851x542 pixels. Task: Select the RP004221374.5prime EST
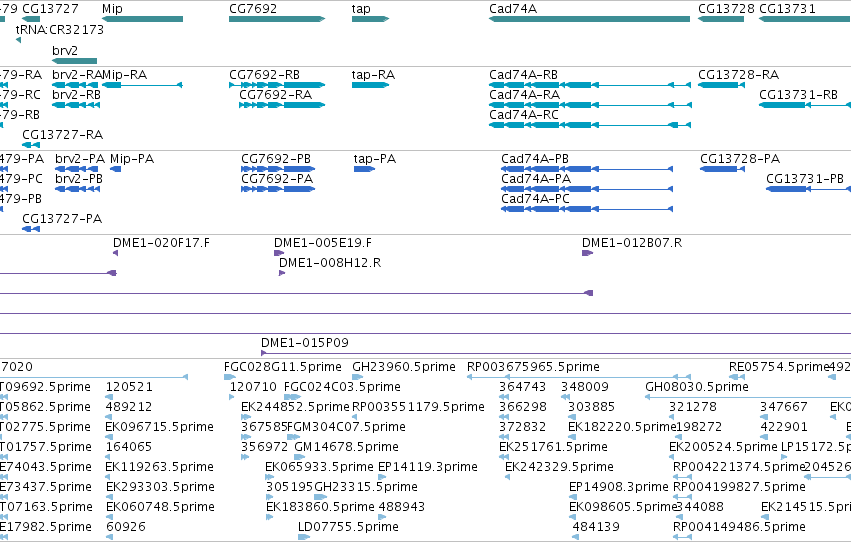pos(682,477)
